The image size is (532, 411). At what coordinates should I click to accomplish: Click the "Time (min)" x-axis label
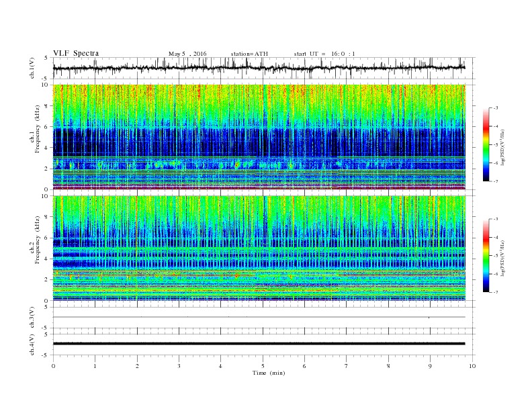tap(269, 373)
